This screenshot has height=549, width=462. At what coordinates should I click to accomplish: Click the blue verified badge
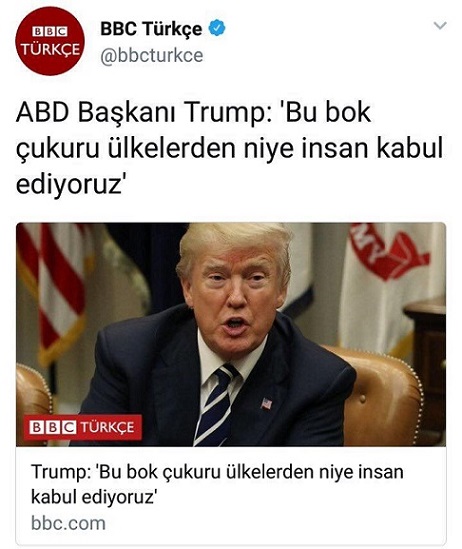[217, 28]
